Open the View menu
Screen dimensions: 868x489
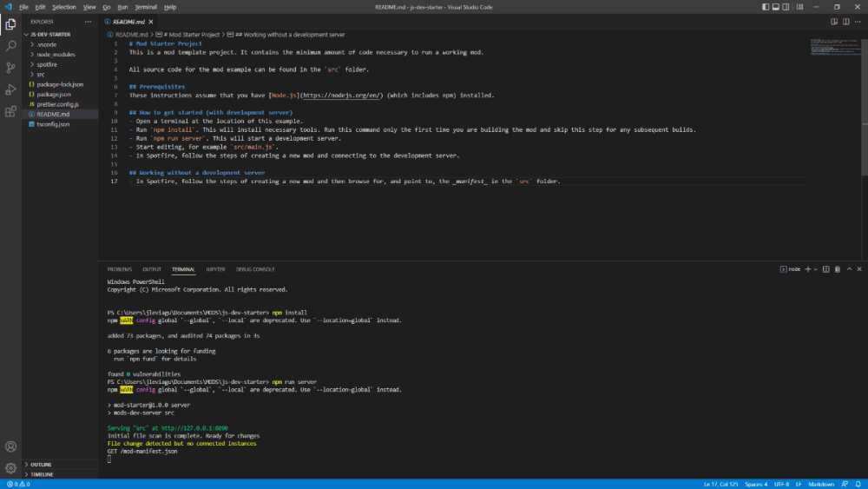tap(89, 7)
